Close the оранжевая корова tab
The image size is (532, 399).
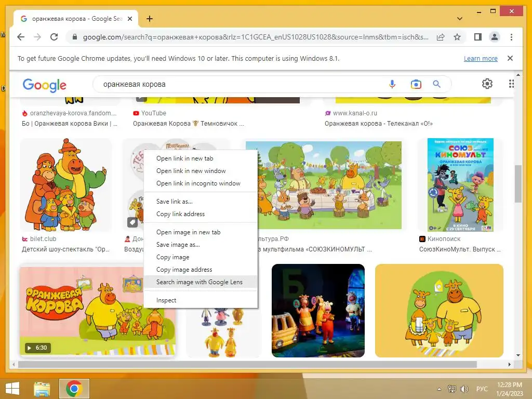click(x=130, y=19)
